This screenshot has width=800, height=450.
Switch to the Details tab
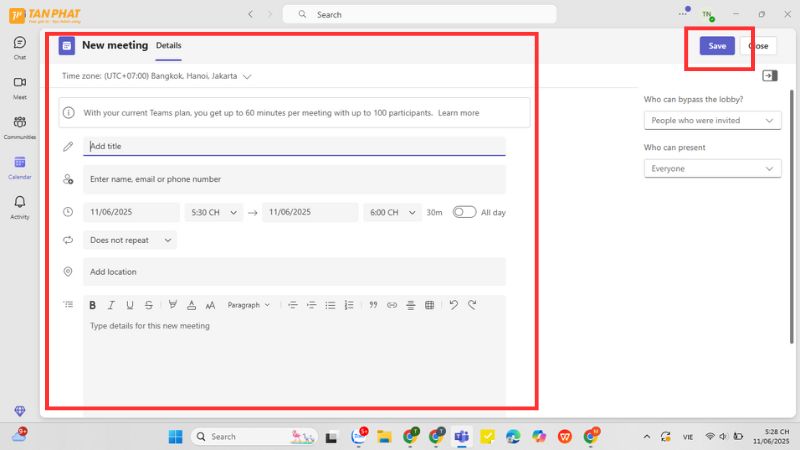168,45
